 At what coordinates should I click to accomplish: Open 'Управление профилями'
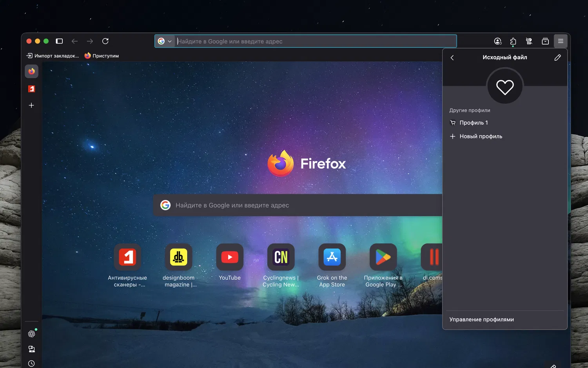pos(505,319)
